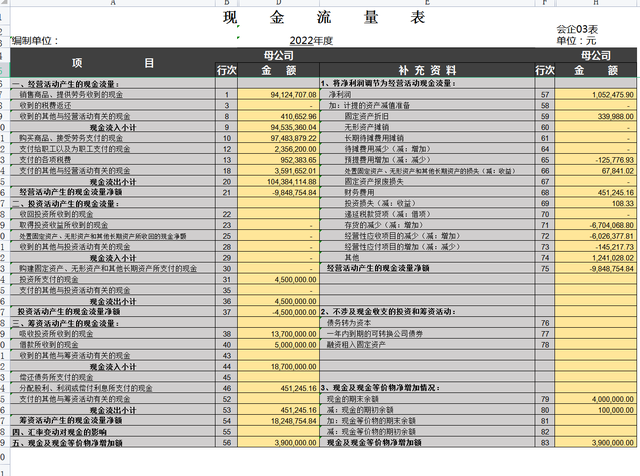Click the amount 1,052,475.90
The width and height of the screenshot is (640, 476).
pyautogui.click(x=613, y=95)
